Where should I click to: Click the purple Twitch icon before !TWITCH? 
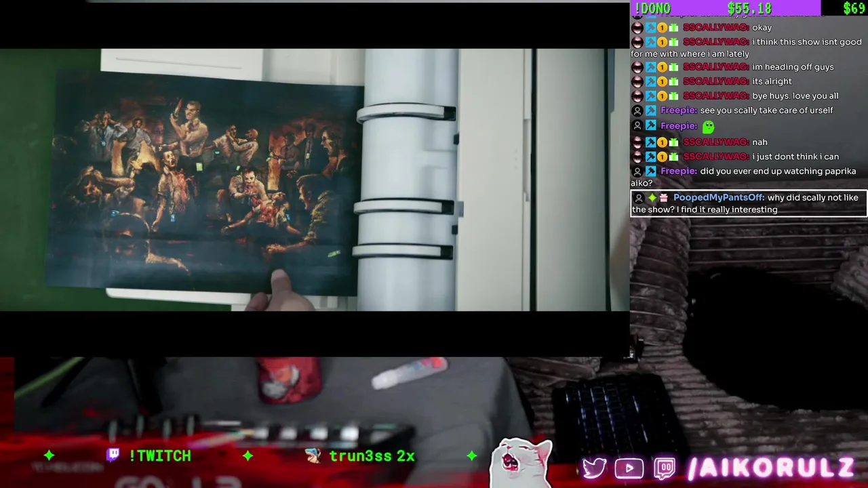pyautogui.click(x=113, y=455)
